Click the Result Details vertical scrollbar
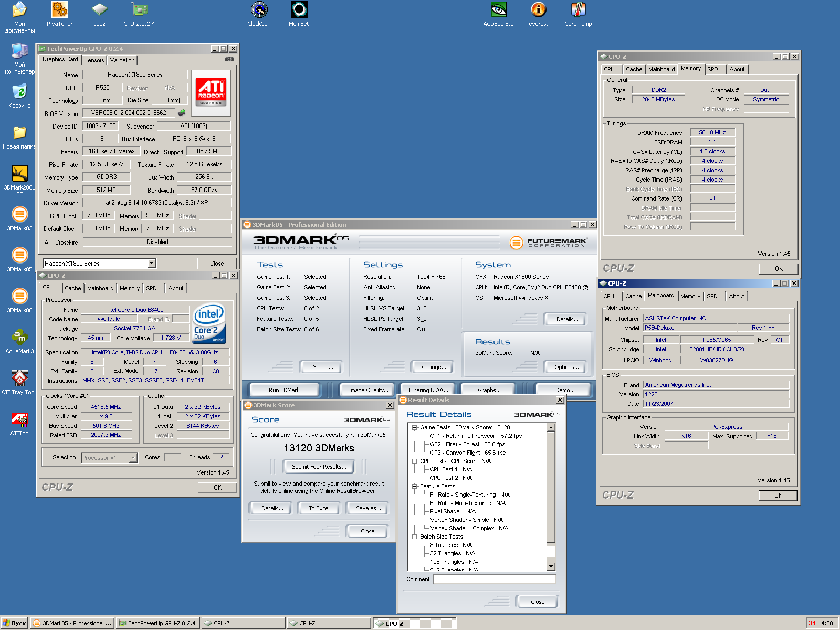The image size is (840, 630). (x=551, y=497)
